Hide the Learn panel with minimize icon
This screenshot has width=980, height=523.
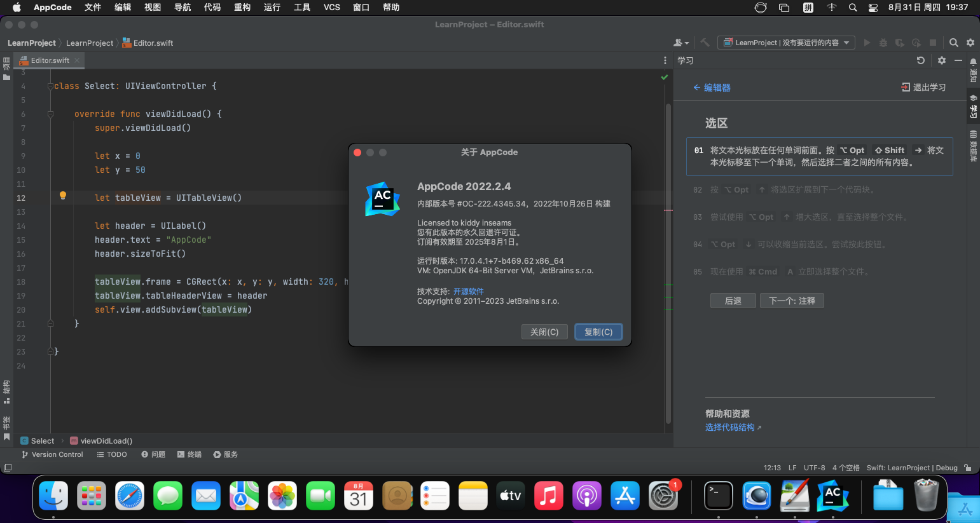(x=958, y=60)
